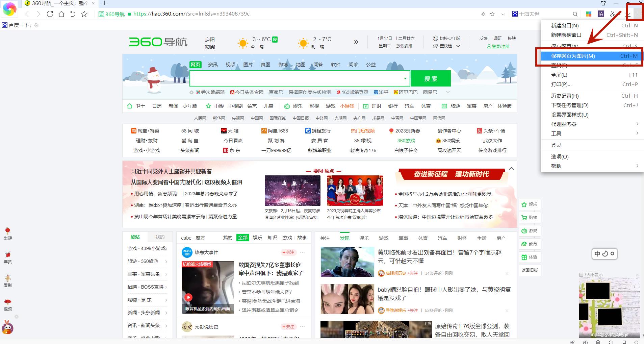The width and height of the screenshot is (644, 344).
Task: Switch to the 视频 search tab
Action: click(x=230, y=65)
